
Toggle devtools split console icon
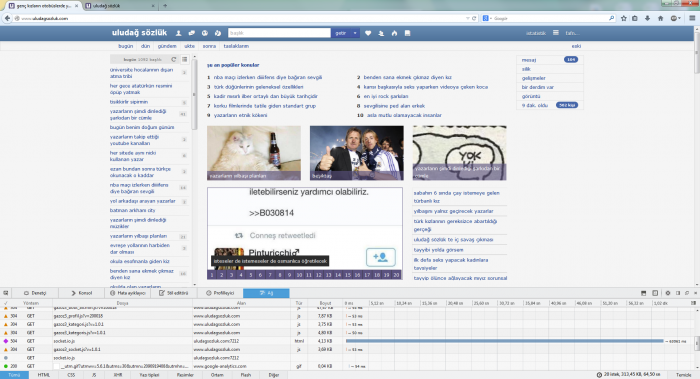point(643,293)
